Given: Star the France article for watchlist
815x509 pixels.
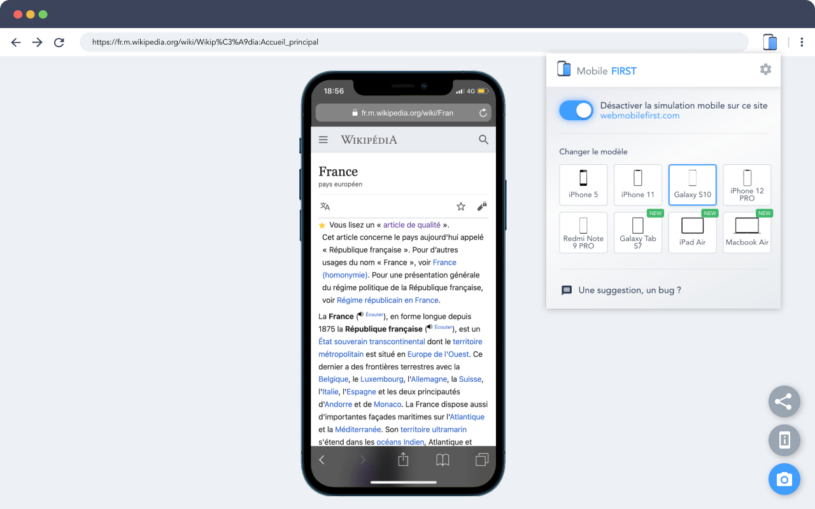Looking at the screenshot, I should point(461,206).
